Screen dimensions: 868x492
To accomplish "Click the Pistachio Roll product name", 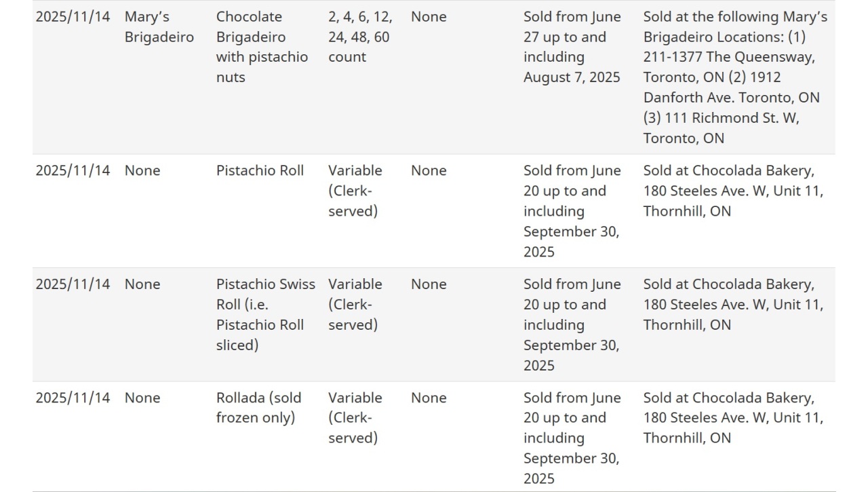I will (260, 170).
